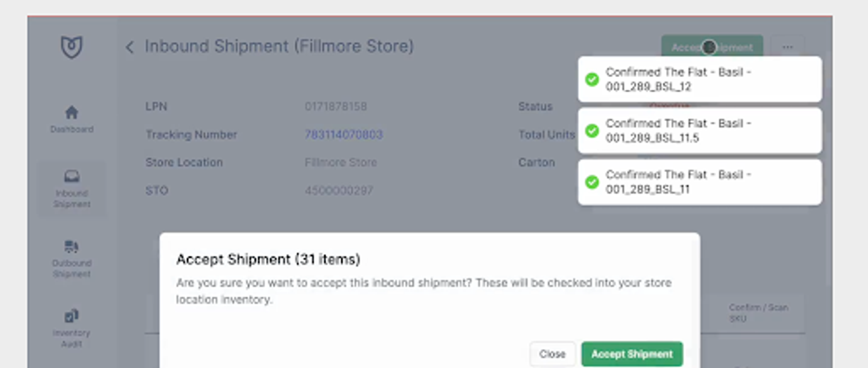Confirm with Accept Shipment in the dialog
868x368 pixels.
click(x=631, y=354)
